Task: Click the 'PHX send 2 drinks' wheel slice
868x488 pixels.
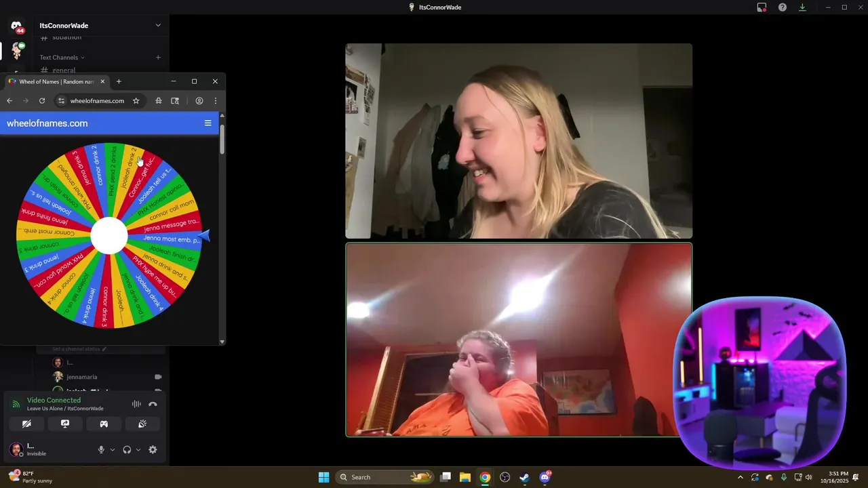Action: pyautogui.click(x=113, y=171)
